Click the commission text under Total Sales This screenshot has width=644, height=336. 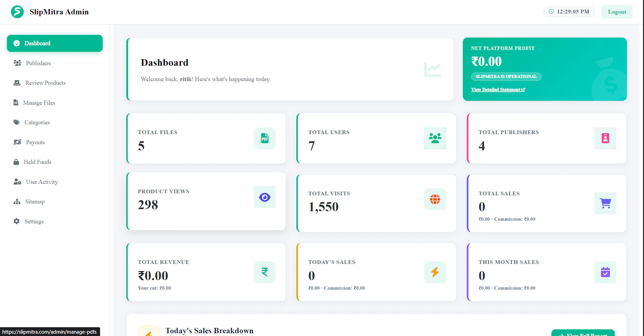pyautogui.click(x=507, y=219)
